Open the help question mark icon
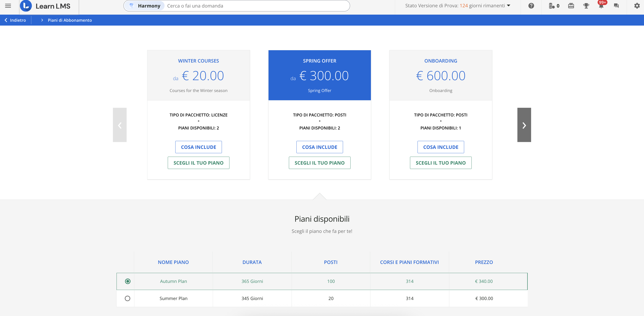The width and height of the screenshot is (644, 316). click(531, 6)
